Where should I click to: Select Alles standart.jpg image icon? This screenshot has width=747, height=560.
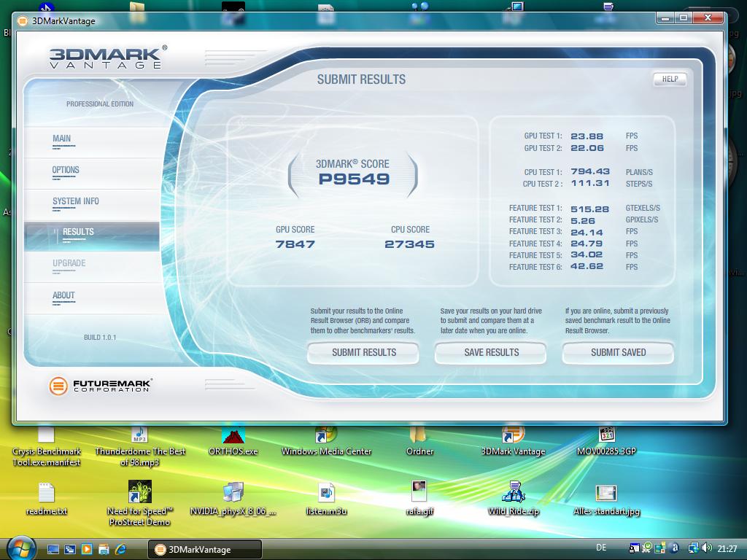tap(606, 499)
